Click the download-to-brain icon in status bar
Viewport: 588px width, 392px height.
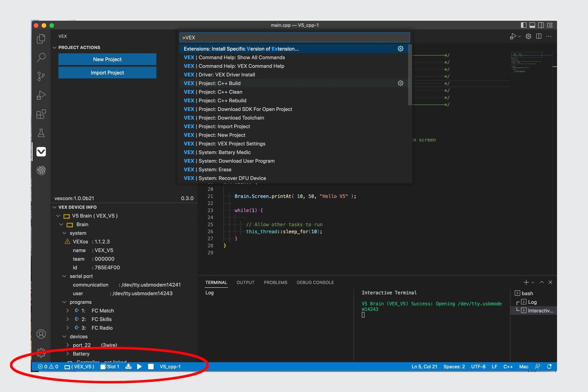click(x=129, y=366)
